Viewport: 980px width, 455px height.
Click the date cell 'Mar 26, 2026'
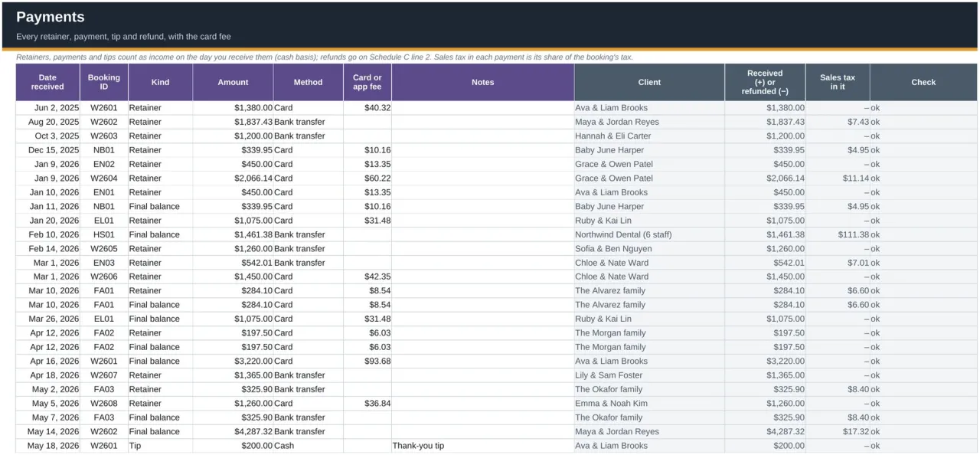click(x=47, y=319)
